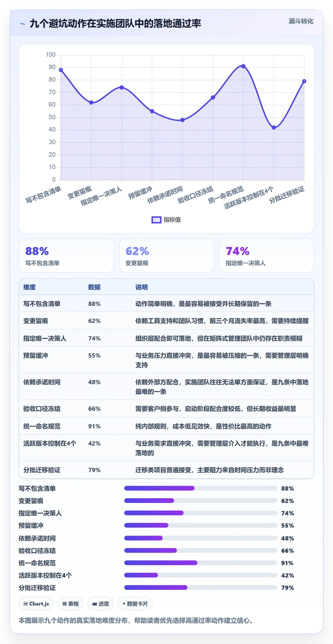The height and width of the screenshot is (644, 333).
Task: Click the chart end point for 分批迁移验证
Action: click(x=304, y=81)
